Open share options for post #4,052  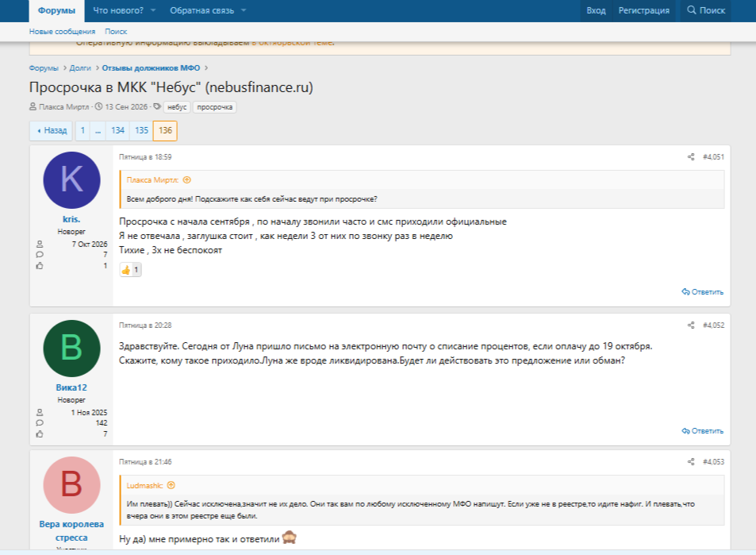691,326
